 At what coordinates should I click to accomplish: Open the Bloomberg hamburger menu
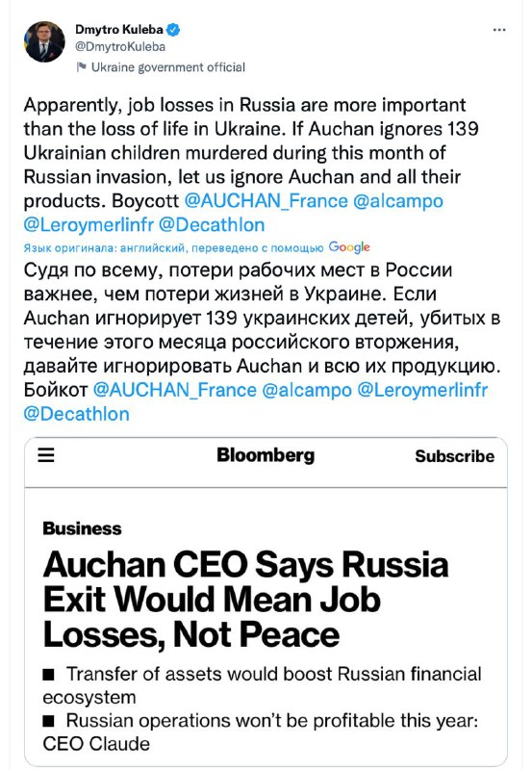tap(46, 455)
